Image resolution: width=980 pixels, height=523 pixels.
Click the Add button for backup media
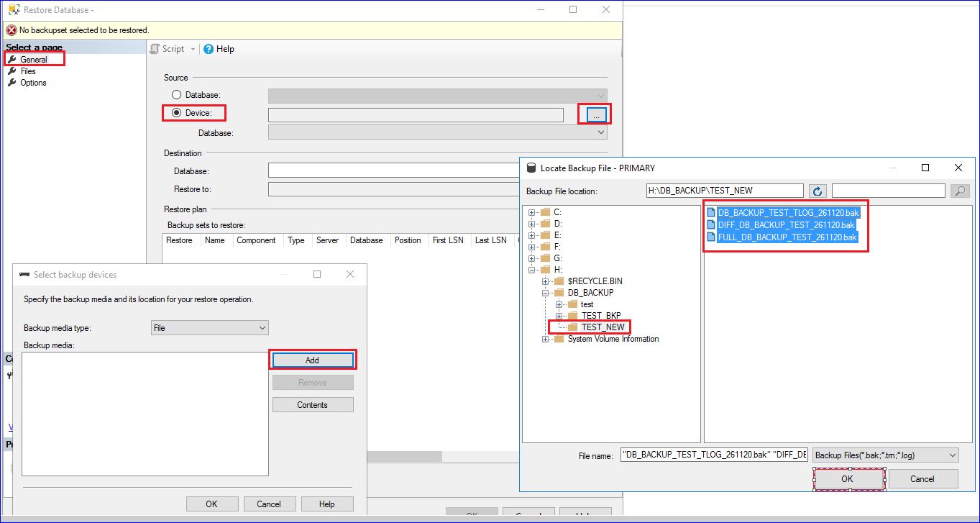[312, 360]
